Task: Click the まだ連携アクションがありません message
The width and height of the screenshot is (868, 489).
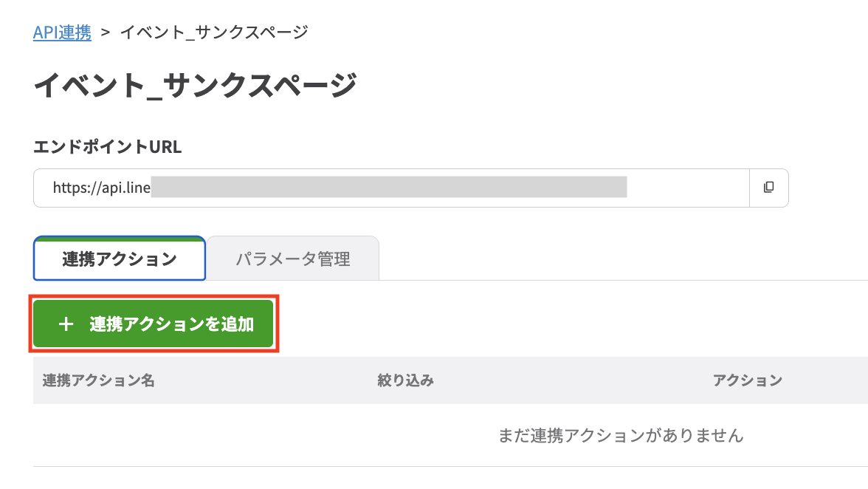Action: point(621,436)
